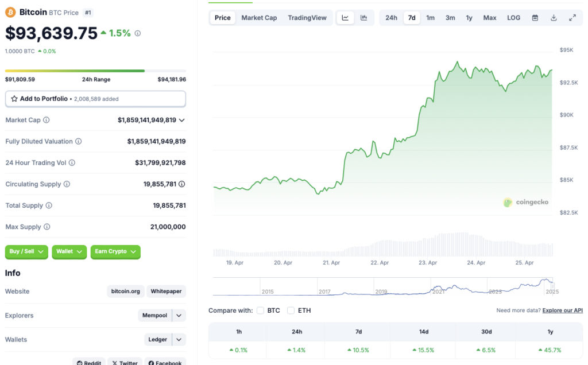Select the Market Cap chart tab
This screenshot has height=365, width=588.
tap(259, 18)
